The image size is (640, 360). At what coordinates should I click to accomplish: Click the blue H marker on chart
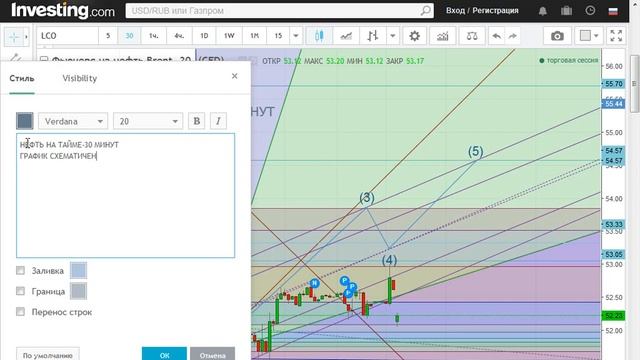[x=314, y=283]
